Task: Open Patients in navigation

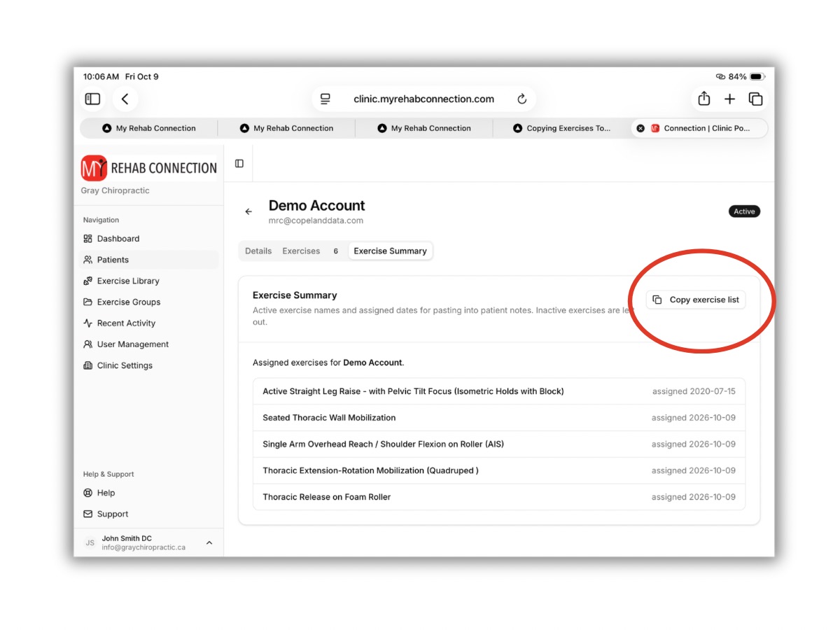Action: pos(149,260)
